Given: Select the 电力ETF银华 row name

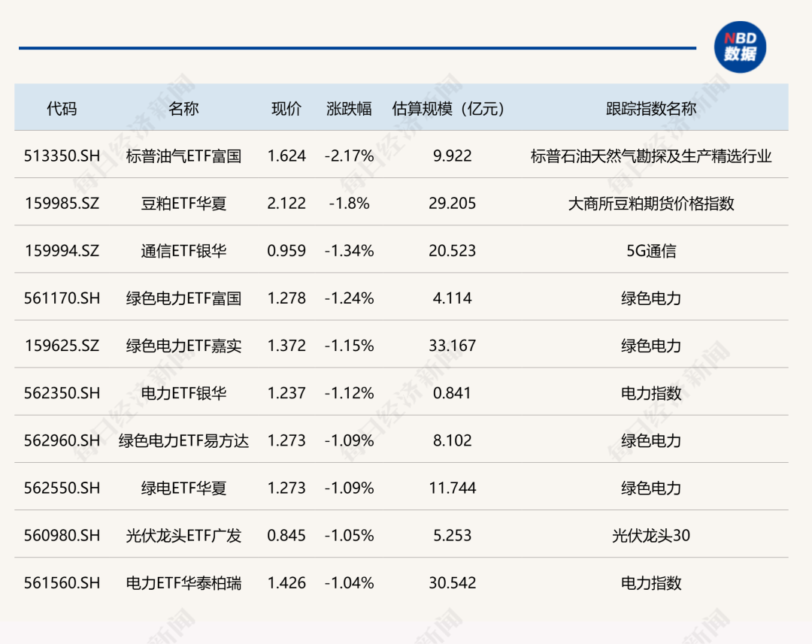Looking at the screenshot, I should pos(183,393).
